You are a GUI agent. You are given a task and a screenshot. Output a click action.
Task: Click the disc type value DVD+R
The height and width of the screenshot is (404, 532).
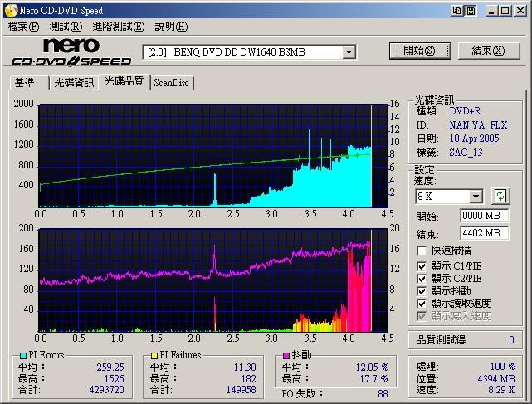click(x=465, y=111)
